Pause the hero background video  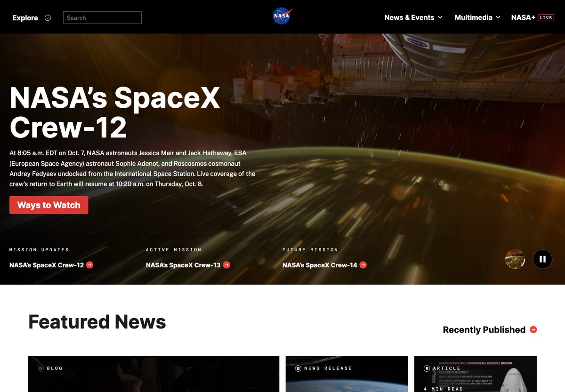(542, 259)
